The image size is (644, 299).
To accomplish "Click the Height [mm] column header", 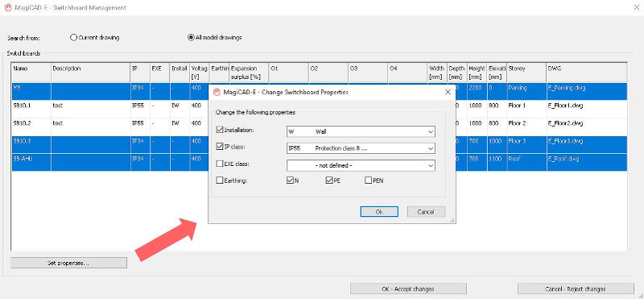I will tap(477, 73).
